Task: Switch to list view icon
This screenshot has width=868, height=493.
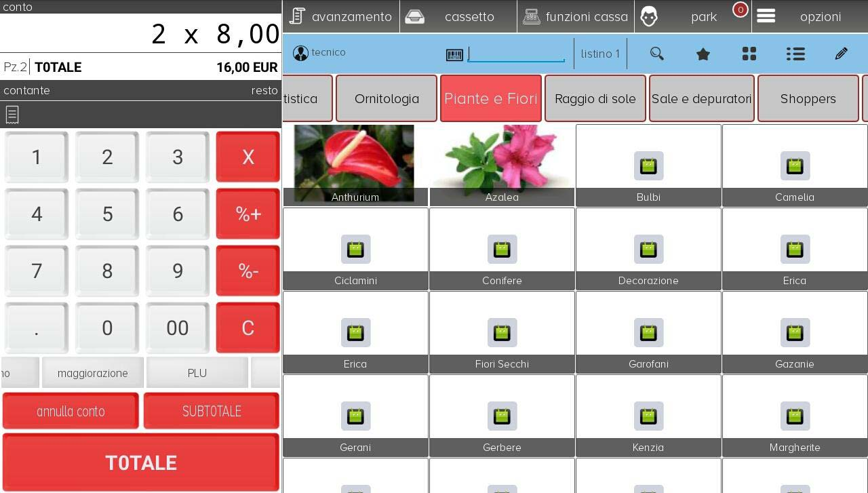Action: pyautogui.click(x=795, y=54)
